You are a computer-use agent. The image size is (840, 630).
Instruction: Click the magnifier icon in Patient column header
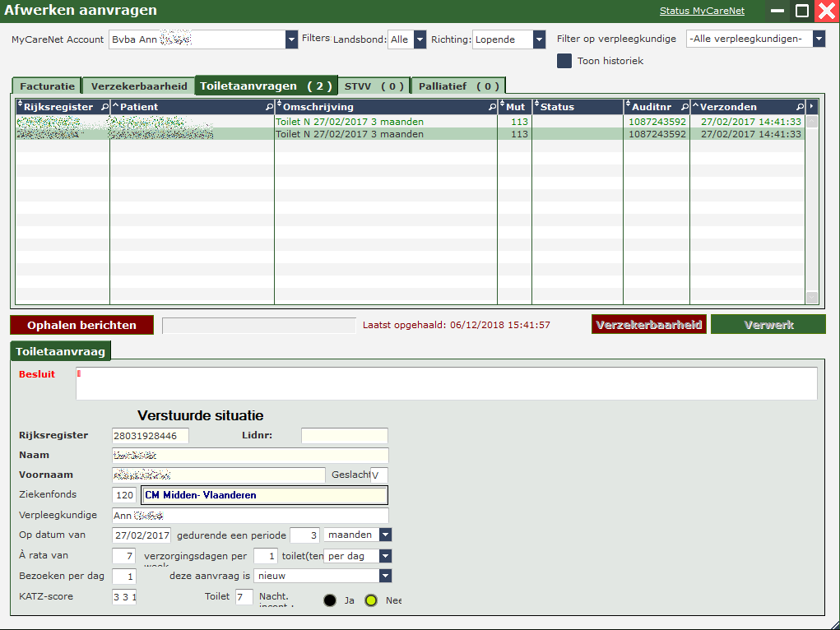click(269, 107)
